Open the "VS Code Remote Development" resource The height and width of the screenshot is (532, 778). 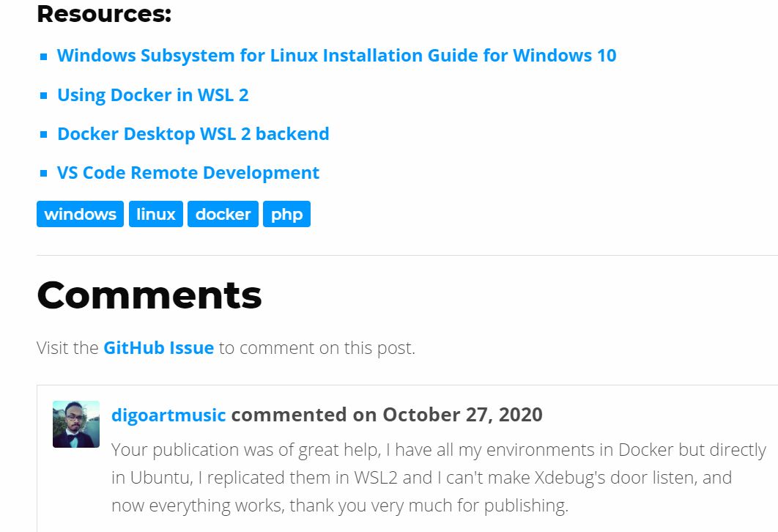click(188, 172)
